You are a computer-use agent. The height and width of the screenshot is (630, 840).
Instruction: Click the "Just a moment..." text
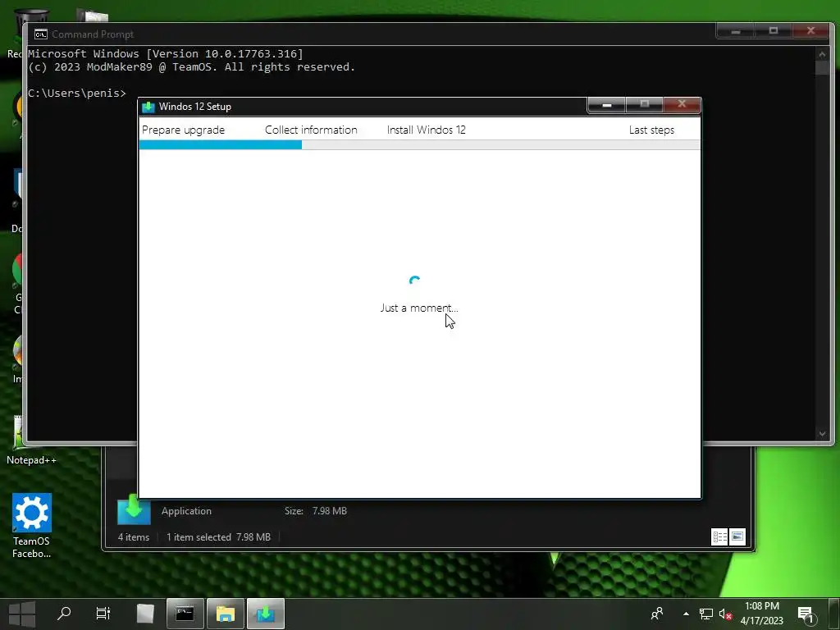[419, 308]
